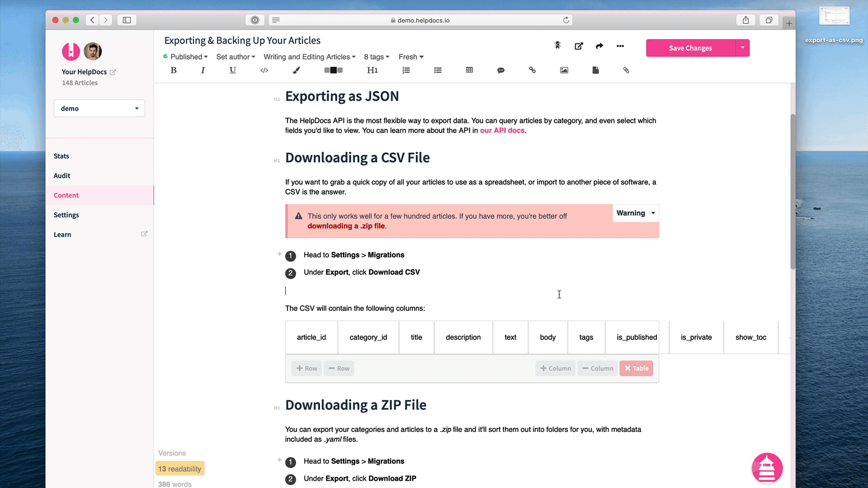Insert an image with the picture icon

(564, 70)
